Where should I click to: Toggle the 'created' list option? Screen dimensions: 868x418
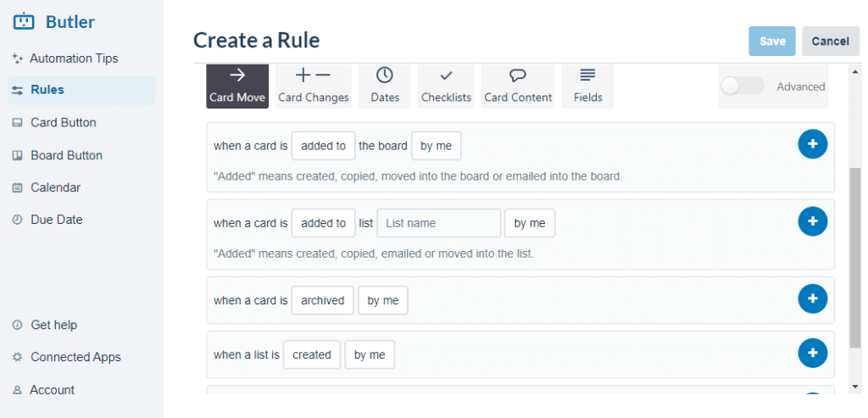click(312, 355)
